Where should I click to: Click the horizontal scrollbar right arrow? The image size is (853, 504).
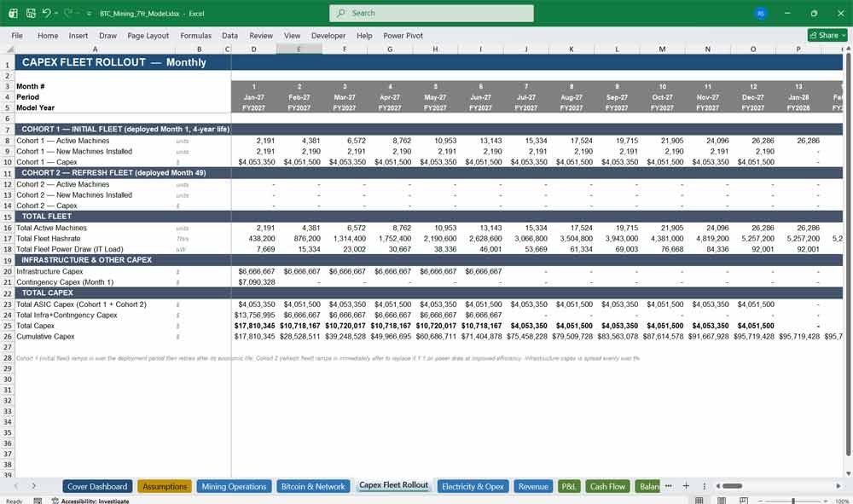click(x=838, y=486)
